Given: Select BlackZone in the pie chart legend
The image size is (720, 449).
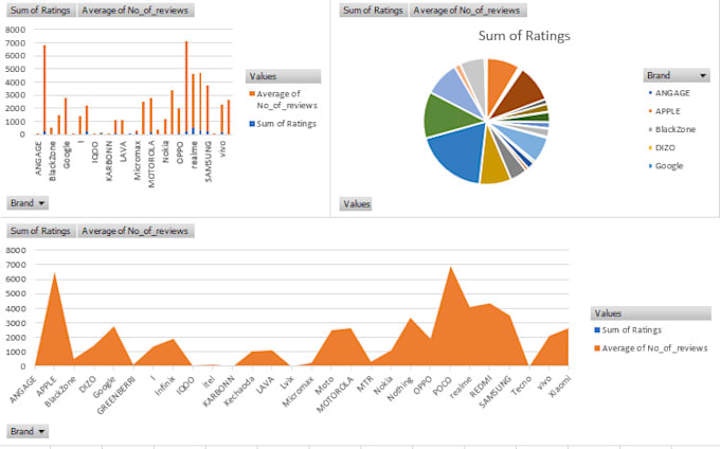Looking at the screenshot, I should coord(675,129).
